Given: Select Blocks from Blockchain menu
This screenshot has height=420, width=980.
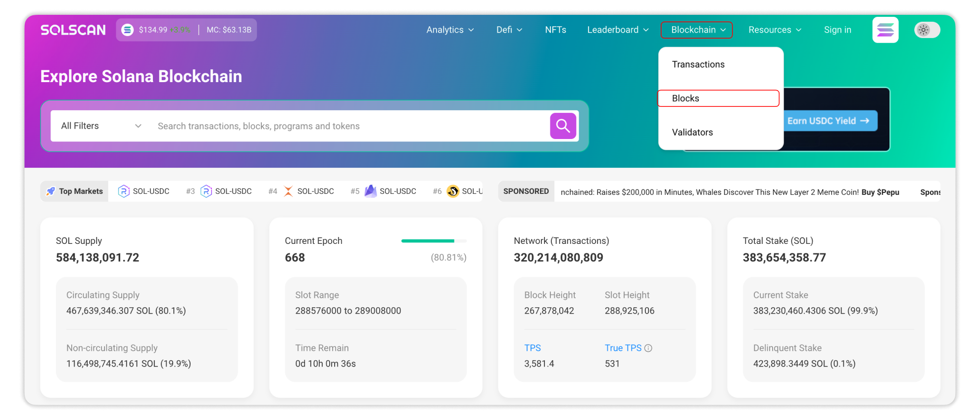Looking at the screenshot, I should click(718, 98).
